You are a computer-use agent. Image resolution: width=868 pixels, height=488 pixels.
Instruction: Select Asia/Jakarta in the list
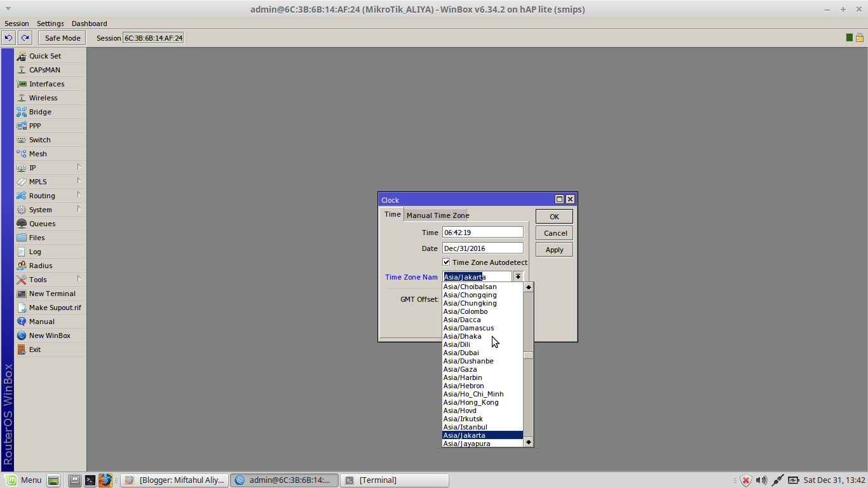(x=482, y=435)
